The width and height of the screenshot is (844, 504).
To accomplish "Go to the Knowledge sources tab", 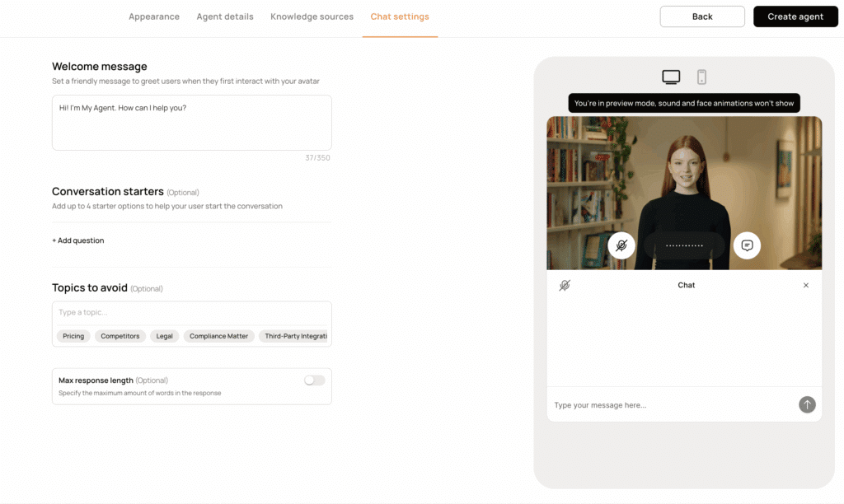I will (x=312, y=16).
